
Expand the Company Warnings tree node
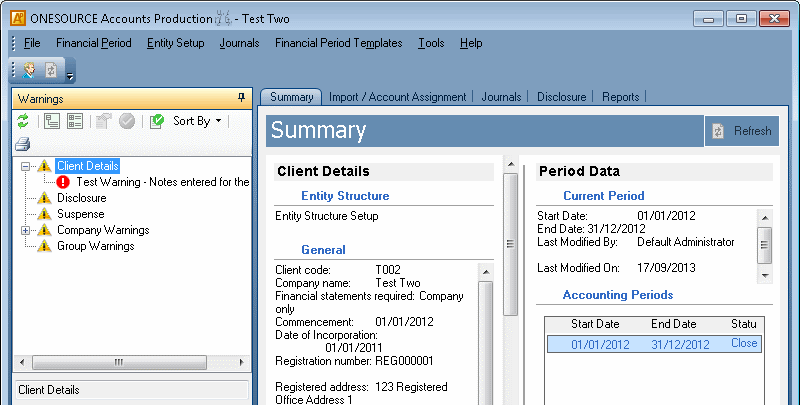pyautogui.click(x=26, y=230)
